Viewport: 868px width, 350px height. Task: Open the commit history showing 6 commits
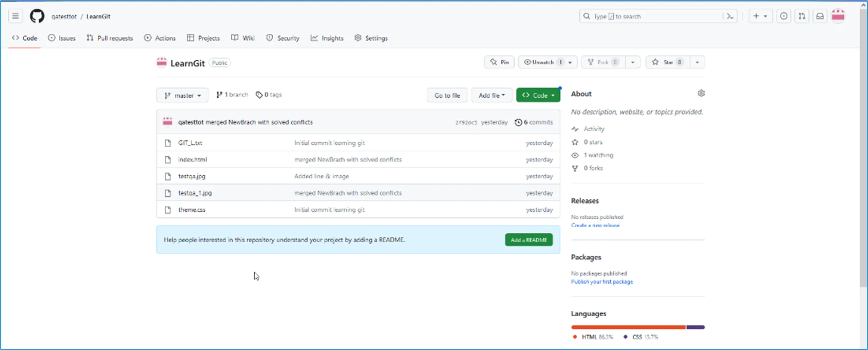tap(534, 122)
